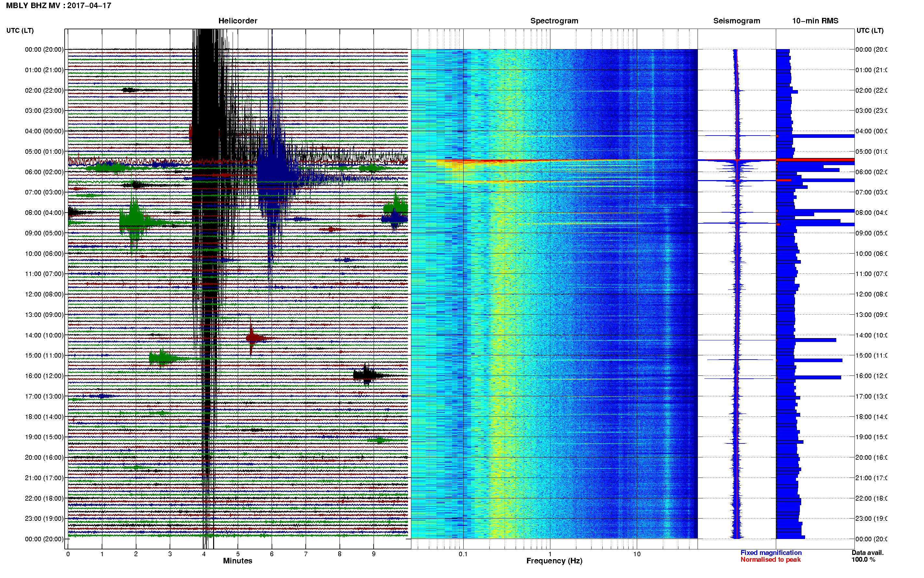This screenshot has height=578, width=924.
Task: Click the 'Normalised to peak' legend text
Action: [770, 560]
